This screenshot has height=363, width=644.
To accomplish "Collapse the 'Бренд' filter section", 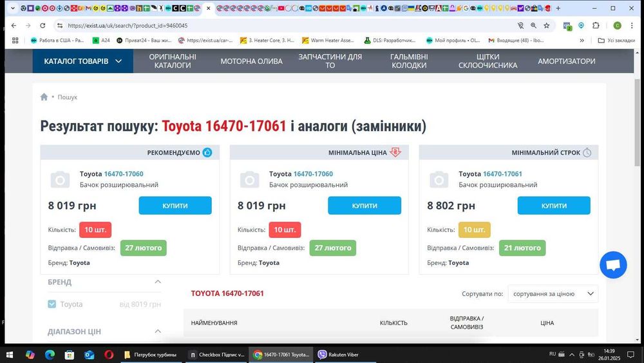I will [158, 282].
